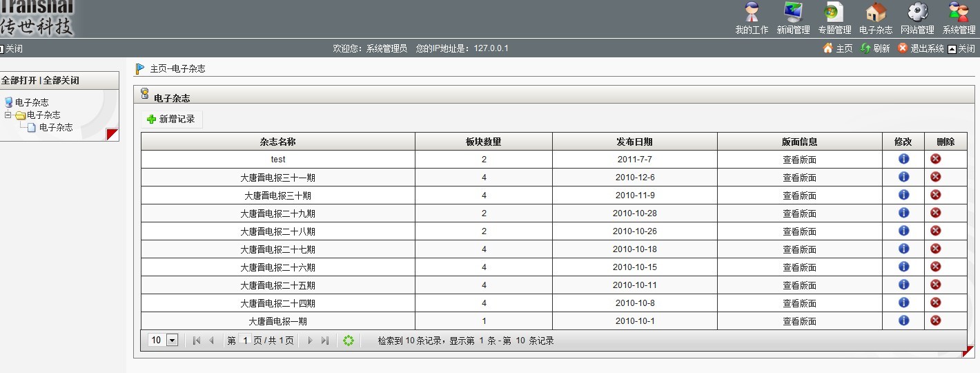Open 新闻管理 module
The width and height of the screenshot is (980, 373).
[793, 19]
